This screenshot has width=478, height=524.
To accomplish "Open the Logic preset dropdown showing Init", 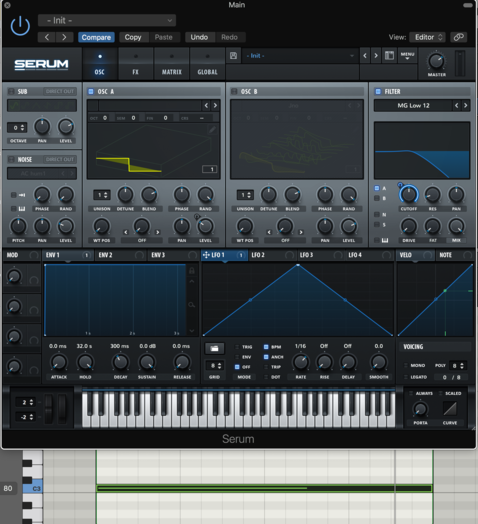I will coord(107,20).
